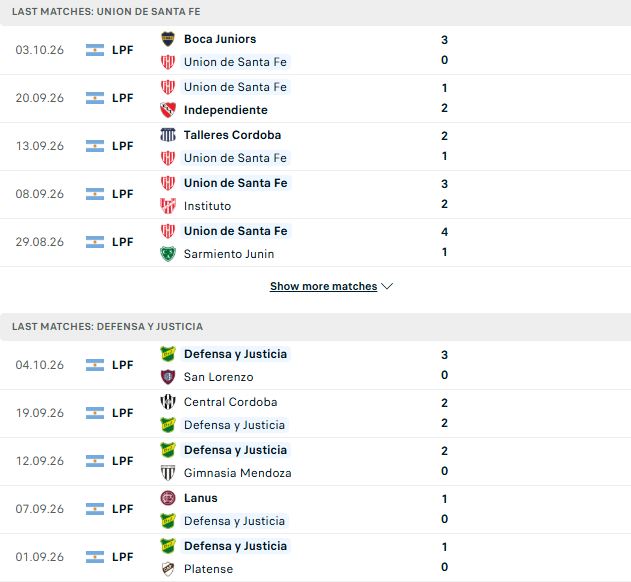This screenshot has width=631, height=582.
Task: Select the Talleres Cordoba team name
Action: (232, 135)
